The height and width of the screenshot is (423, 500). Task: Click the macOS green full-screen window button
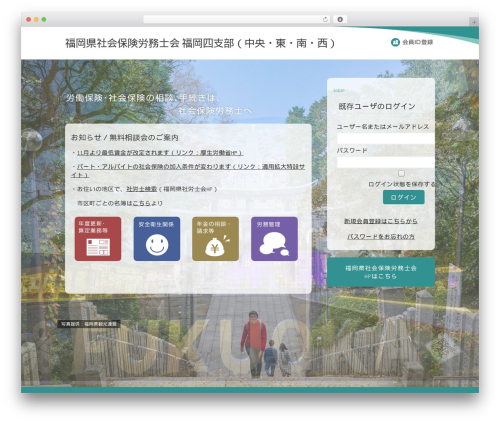44,20
